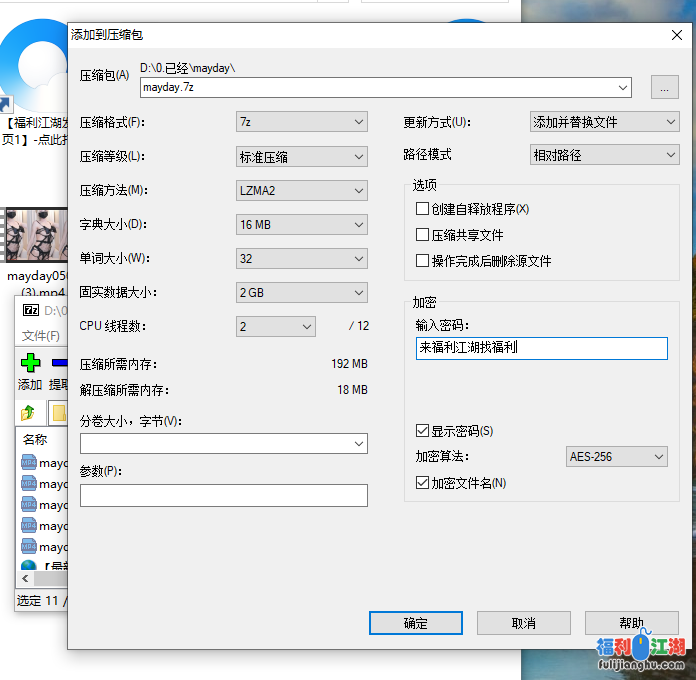Check 操作完成后删除源文件 option
Image resolution: width=696 pixels, height=680 pixels.
422,261
